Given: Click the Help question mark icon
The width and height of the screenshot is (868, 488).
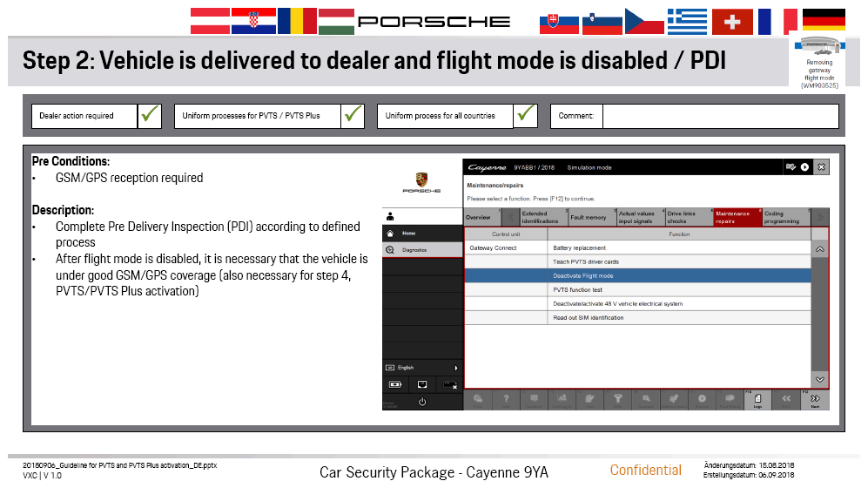Looking at the screenshot, I should click(x=506, y=399).
